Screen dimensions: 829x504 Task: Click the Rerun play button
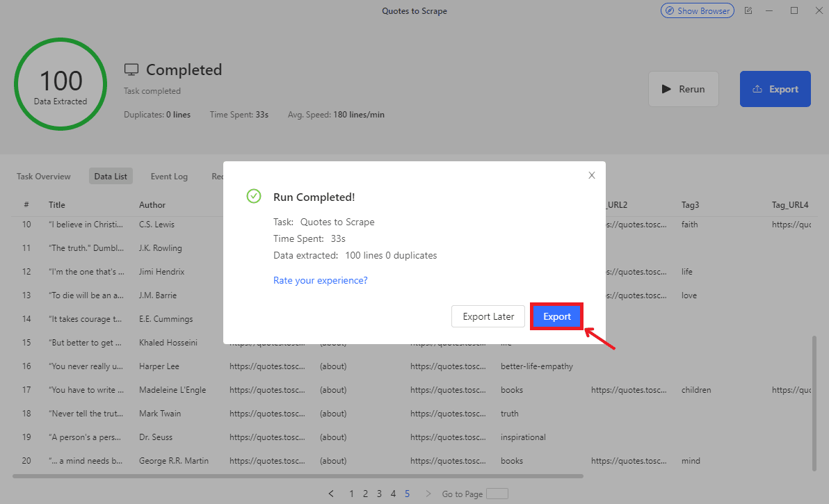pos(683,89)
